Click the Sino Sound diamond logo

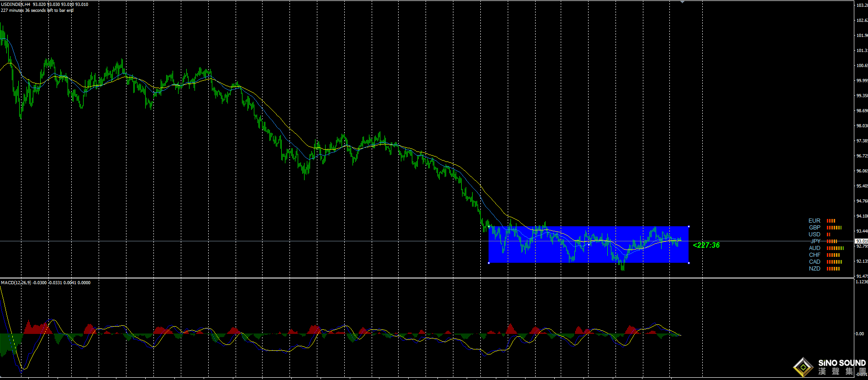point(803,367)
